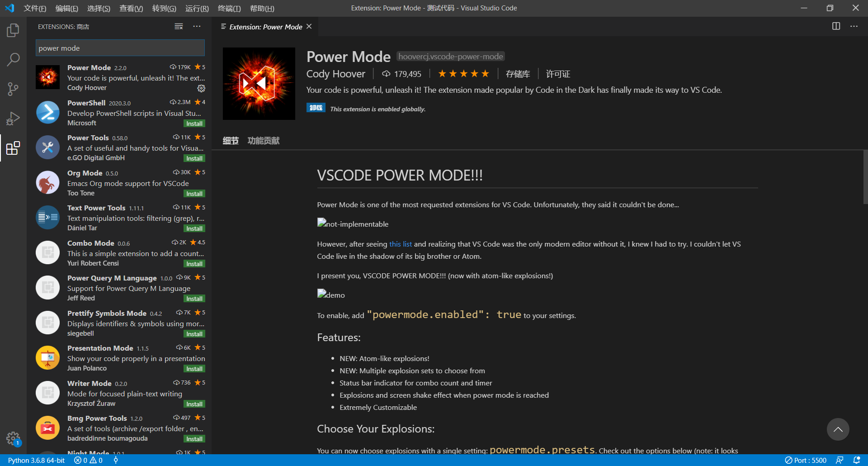Click the Power Tools extension icon
Image resolution: width=868 pixels, height=466 pixels.
tap(47, 147)
